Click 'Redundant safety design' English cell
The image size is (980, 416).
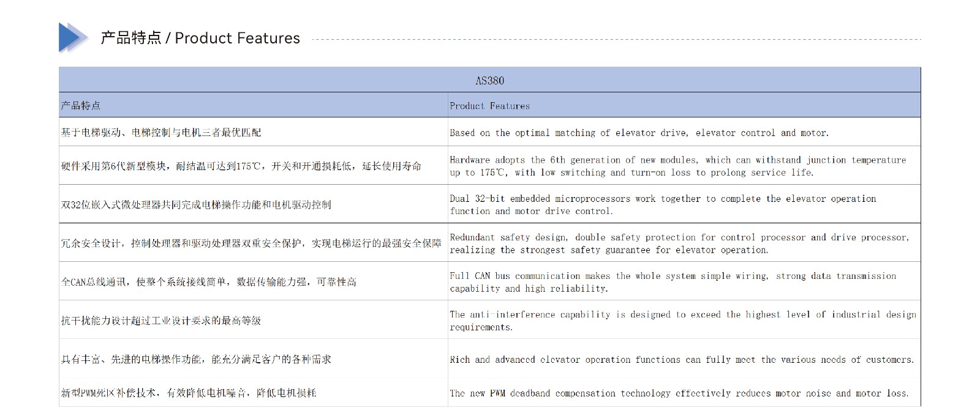pos(684,242)
